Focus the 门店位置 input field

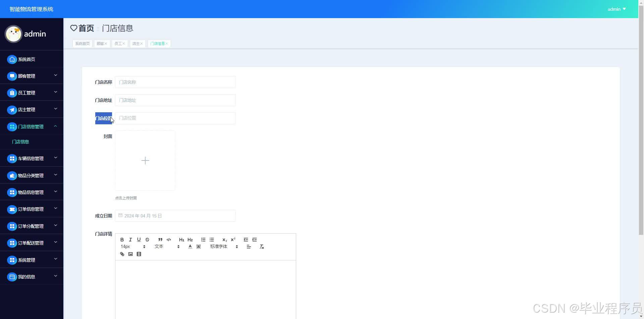[x=175, y=118]
